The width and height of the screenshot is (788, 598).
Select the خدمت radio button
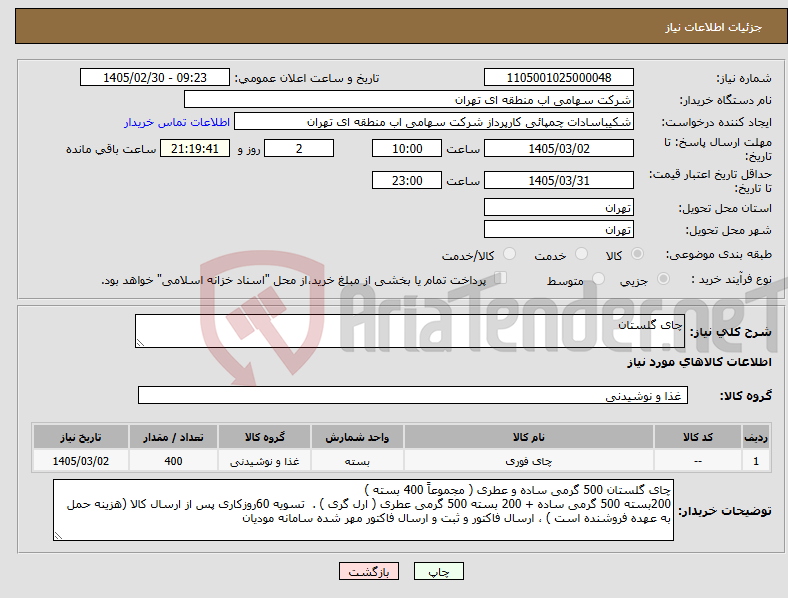coord(581,254)
